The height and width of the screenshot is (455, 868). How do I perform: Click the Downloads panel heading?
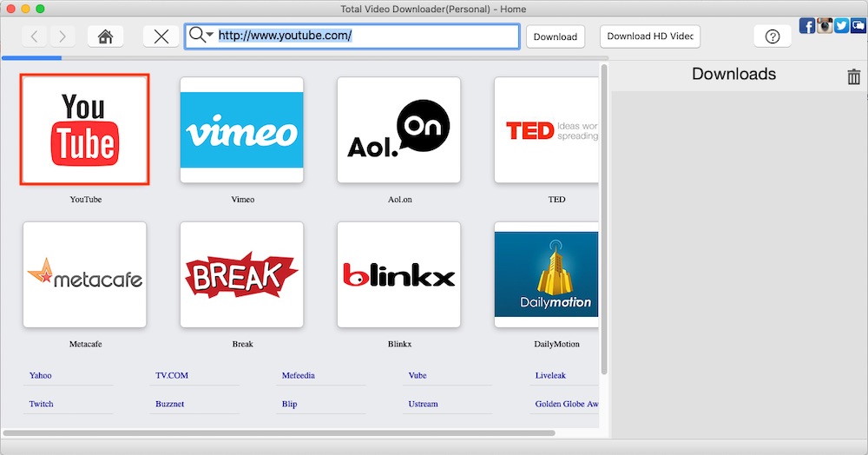point(734,74)
